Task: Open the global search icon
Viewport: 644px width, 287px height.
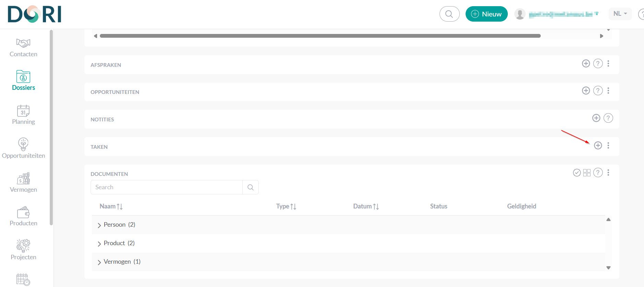Action: (x=449, y=14)
